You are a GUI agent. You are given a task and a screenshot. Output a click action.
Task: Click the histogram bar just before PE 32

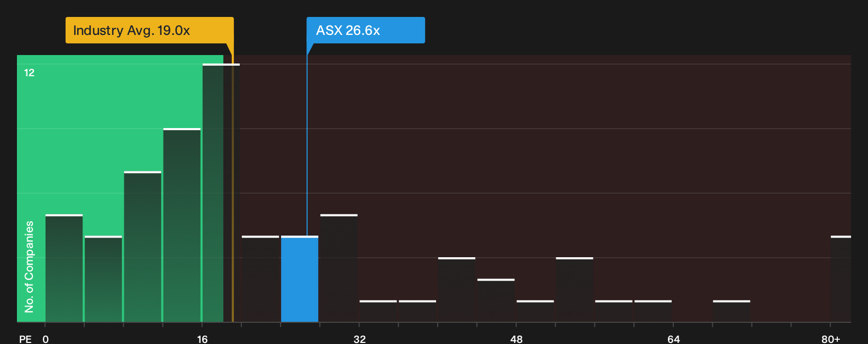(x=339, y=268)
